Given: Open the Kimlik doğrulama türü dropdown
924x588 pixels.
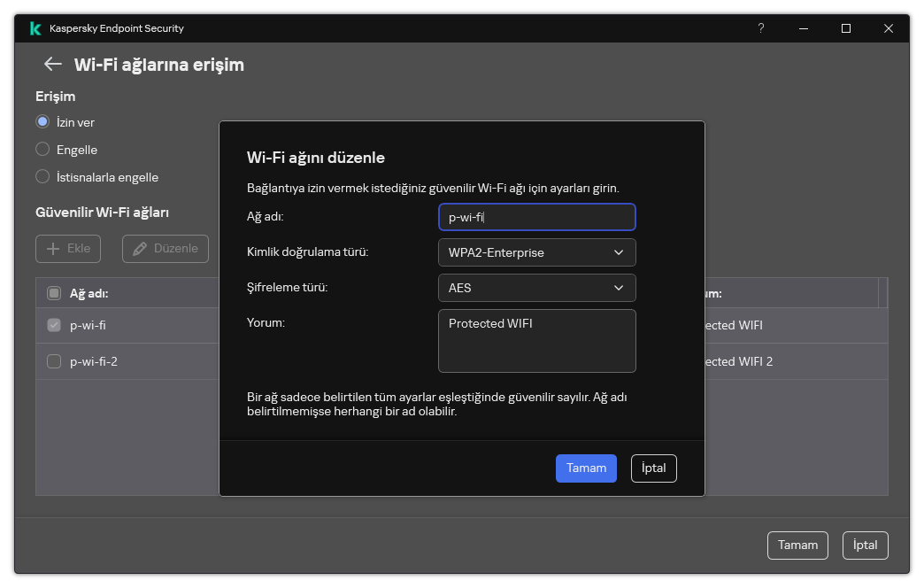Looking at the screenshot, I should point(536,252).
